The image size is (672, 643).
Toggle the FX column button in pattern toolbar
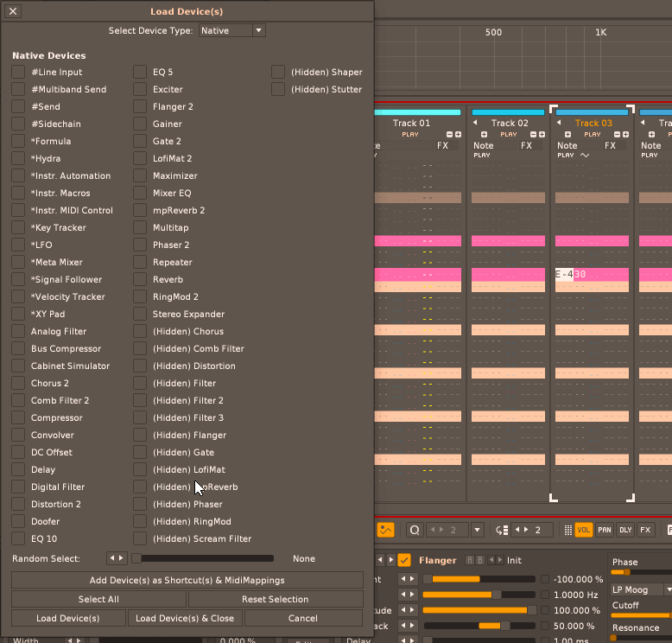645,530
